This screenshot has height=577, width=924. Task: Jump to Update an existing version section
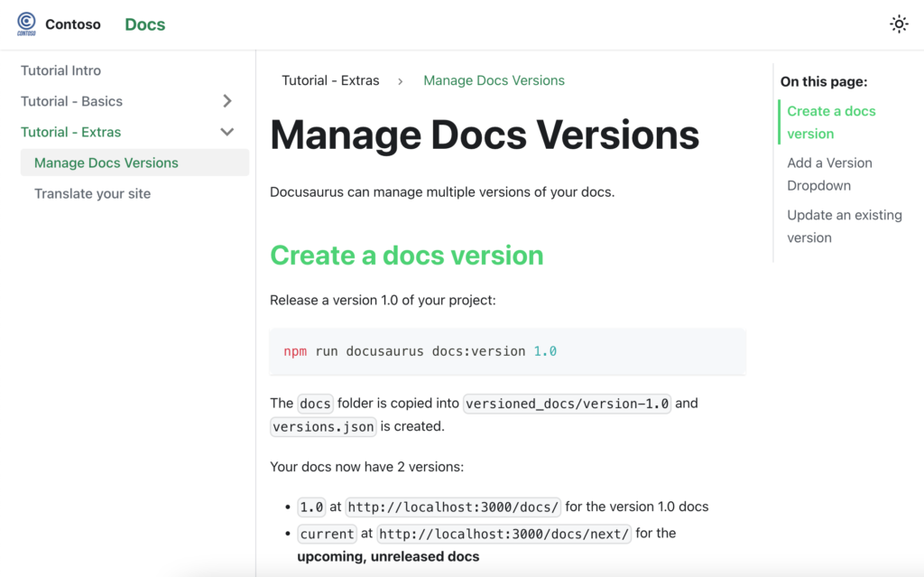tap(844, 226)
